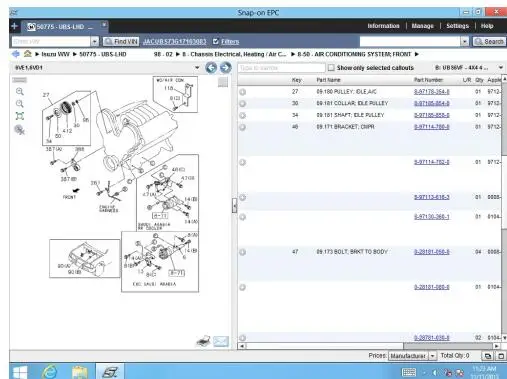Click the Search button
The width and height of the screenshot is (507, 379).
(489, 42)
